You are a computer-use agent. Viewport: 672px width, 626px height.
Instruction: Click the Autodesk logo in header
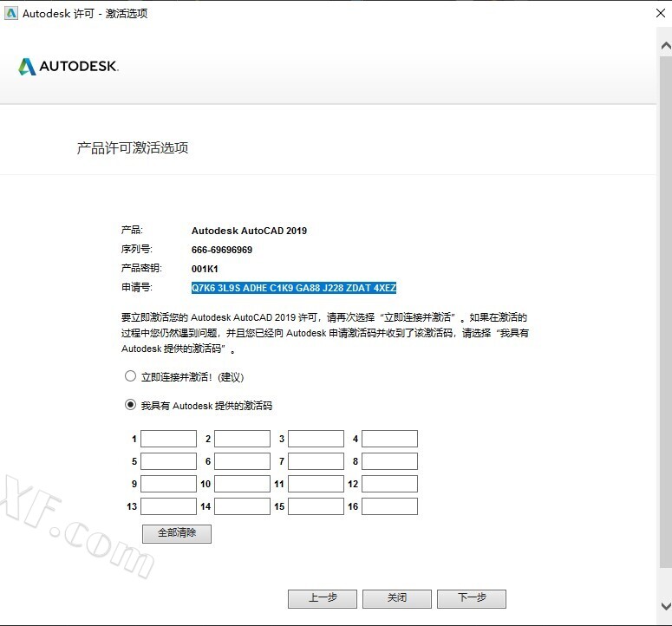pos(69,67)
